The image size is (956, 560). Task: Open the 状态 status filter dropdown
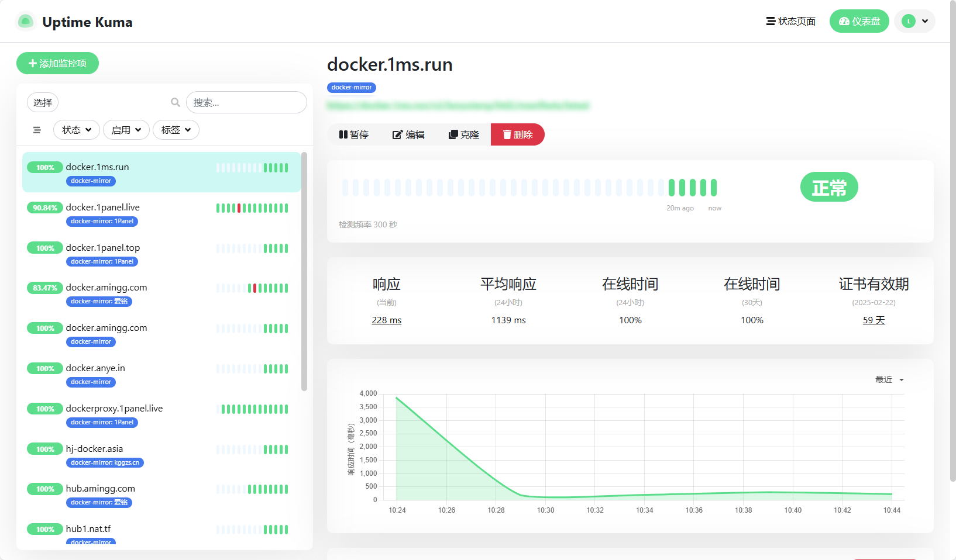click(x=77, y=130)
